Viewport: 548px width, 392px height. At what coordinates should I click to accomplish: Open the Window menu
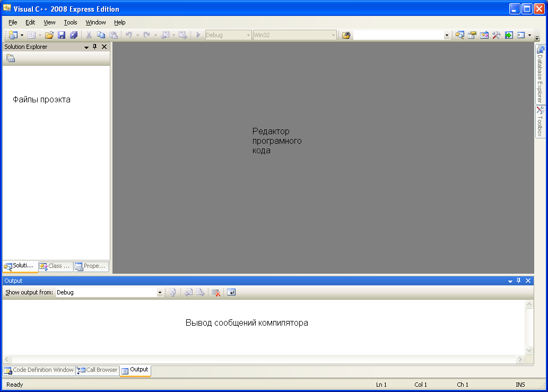click(95, 22)
